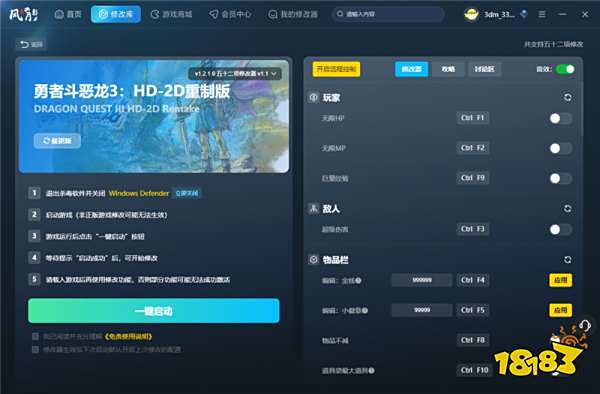
Task: Switch to 我的修改器 tab
Action: (x=293, y=14)
